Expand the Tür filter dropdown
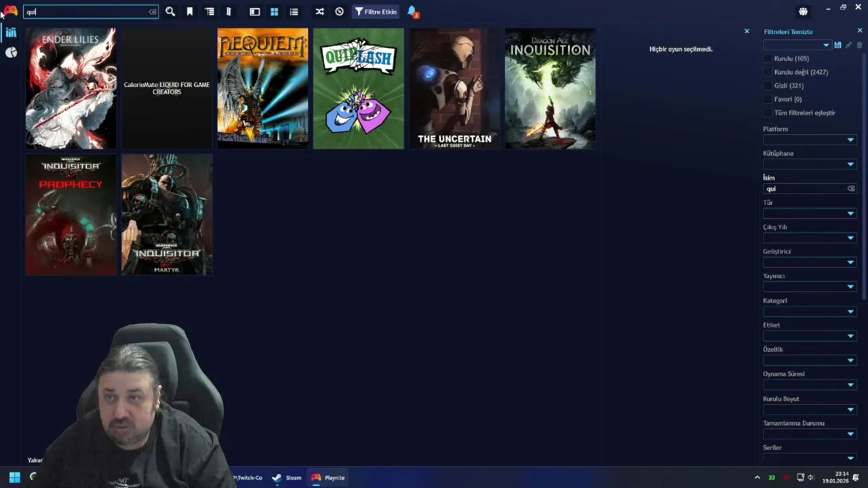The height and width of the screenshot is (488, 868). click(x=810, y=213)
